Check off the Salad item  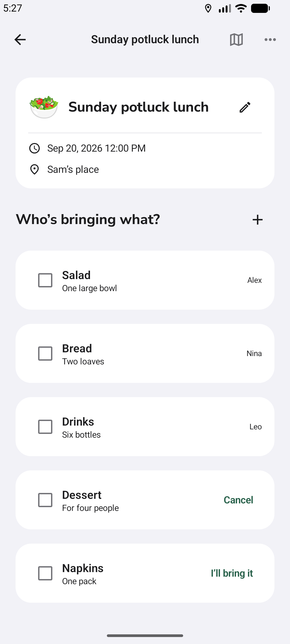[45, 280]
